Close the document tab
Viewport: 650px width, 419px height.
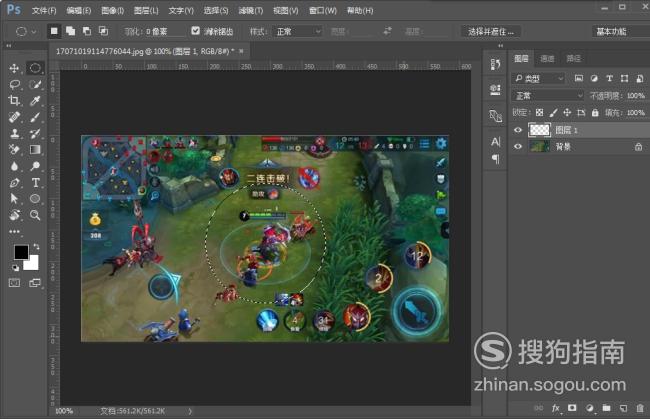241,51
